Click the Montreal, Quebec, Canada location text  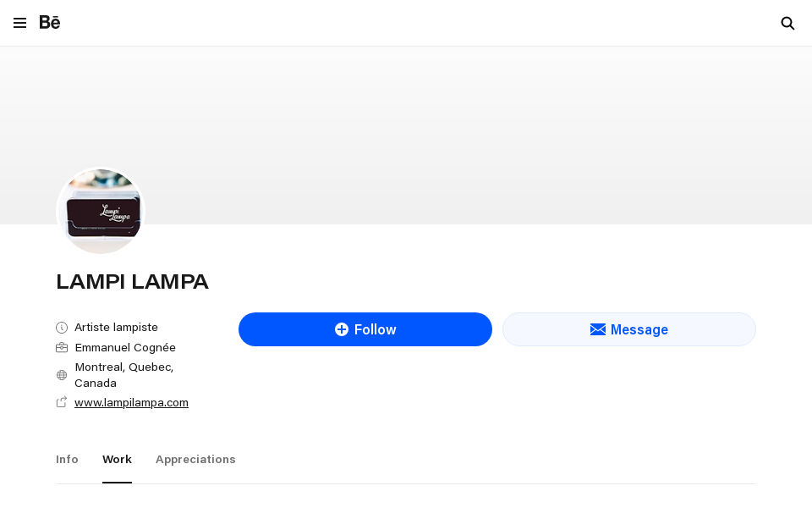[x=123, y=374]
